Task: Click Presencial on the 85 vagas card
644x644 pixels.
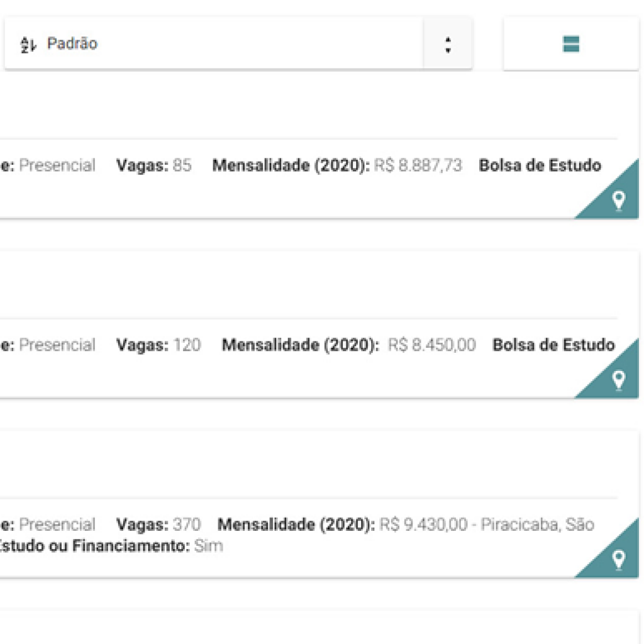Action: point(57,165)
